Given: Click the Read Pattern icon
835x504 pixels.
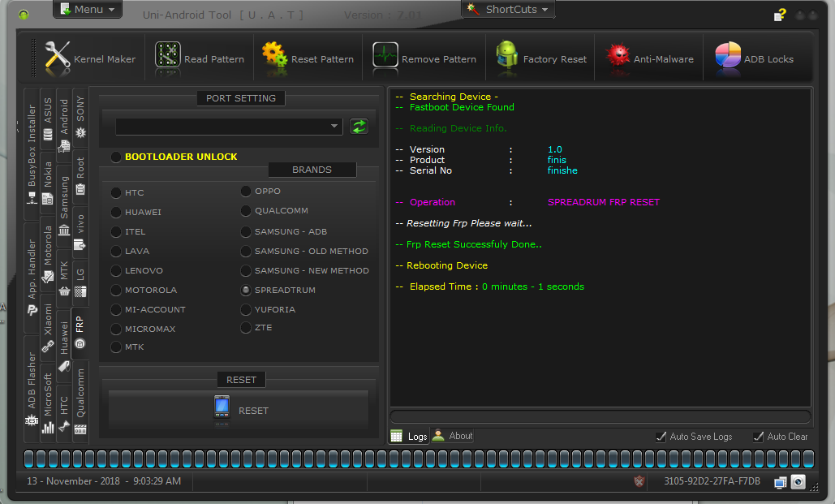Looking at the screenshot, I should 168,55.
